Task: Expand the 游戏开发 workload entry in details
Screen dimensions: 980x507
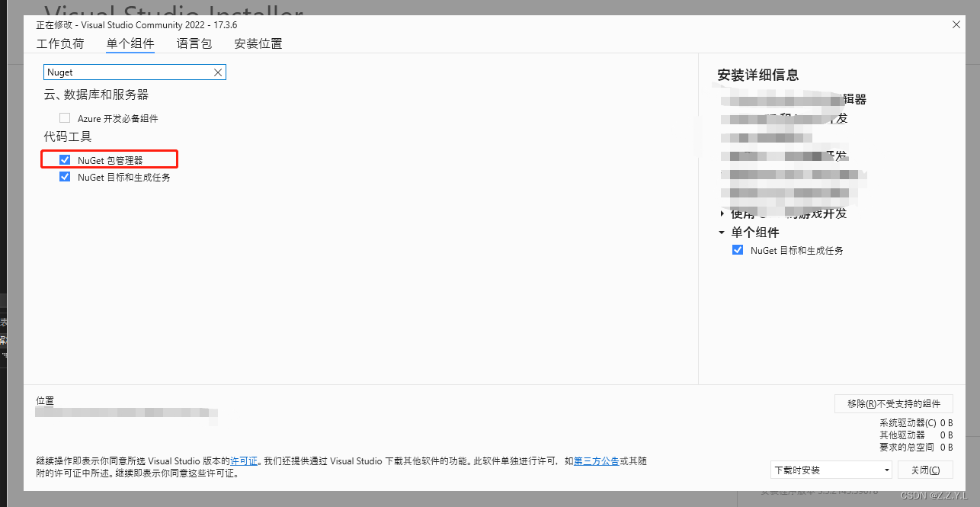Action: click(722, 213)
